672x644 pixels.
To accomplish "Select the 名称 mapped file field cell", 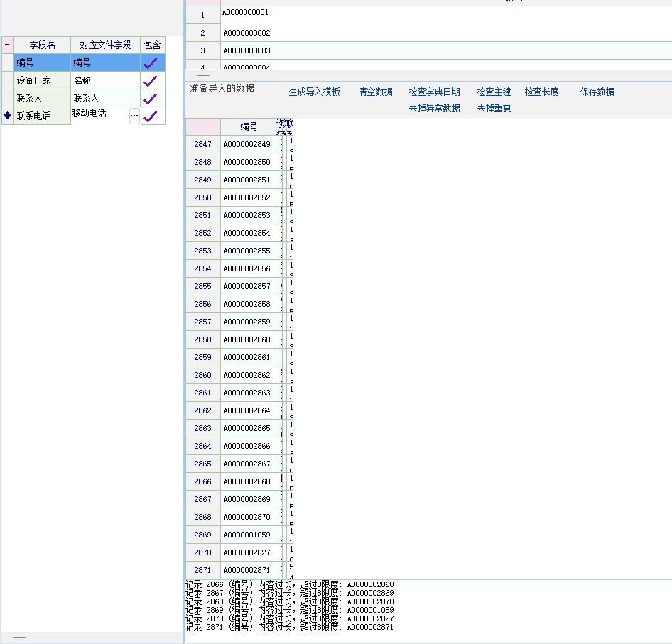I will (x=104, y=80).
